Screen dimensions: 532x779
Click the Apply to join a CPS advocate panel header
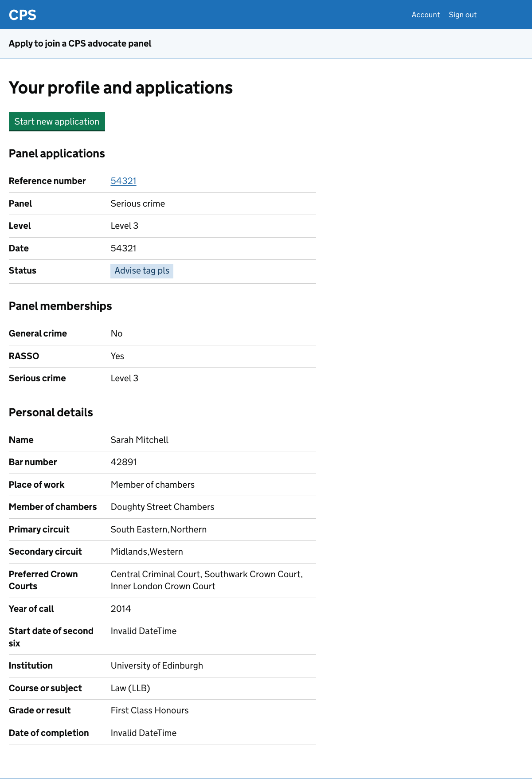click(80, 43)
